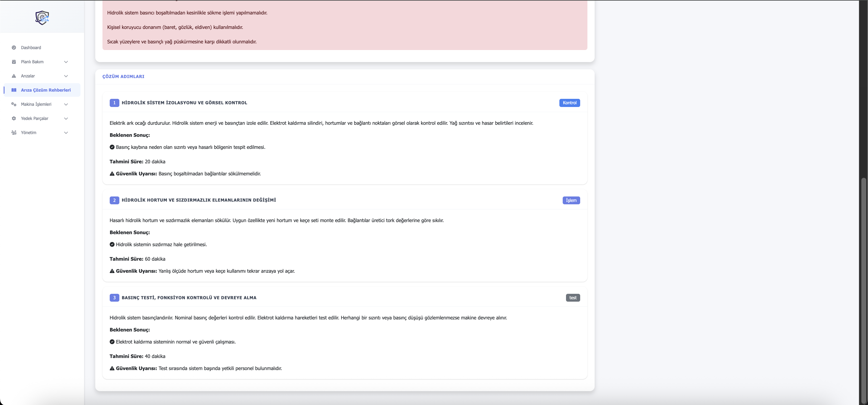
Task: Expand the Yönetim chevron
Action: coord(66,132)
